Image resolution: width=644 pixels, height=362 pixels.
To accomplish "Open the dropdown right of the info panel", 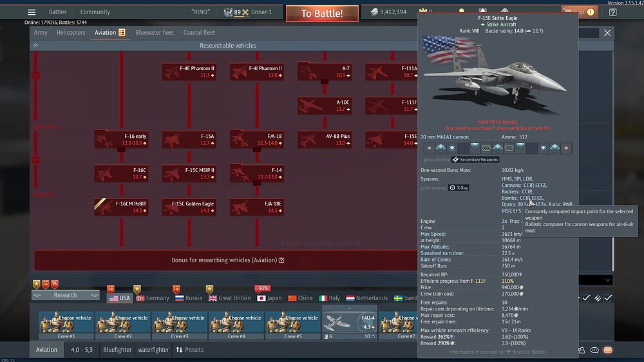I will [x=607, y=280].
